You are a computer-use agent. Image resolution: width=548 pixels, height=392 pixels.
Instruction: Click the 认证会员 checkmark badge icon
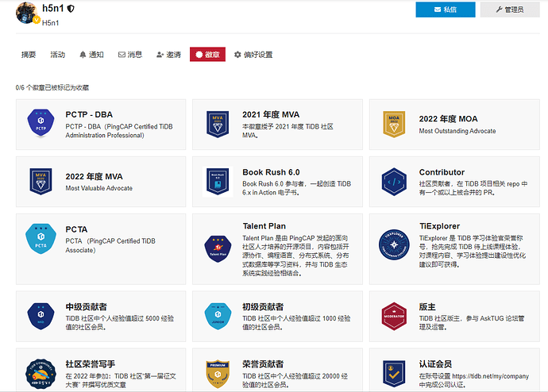tap(394, 374)
